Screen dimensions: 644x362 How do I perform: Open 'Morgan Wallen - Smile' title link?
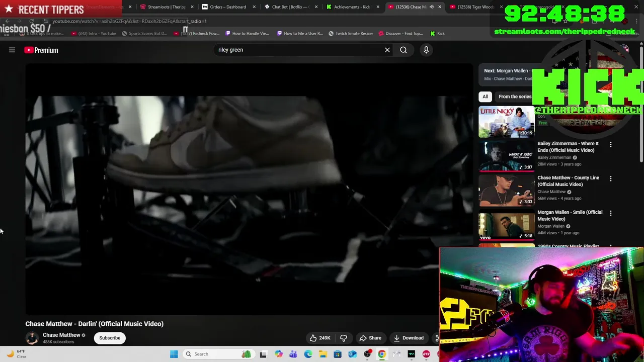[570, 215]
